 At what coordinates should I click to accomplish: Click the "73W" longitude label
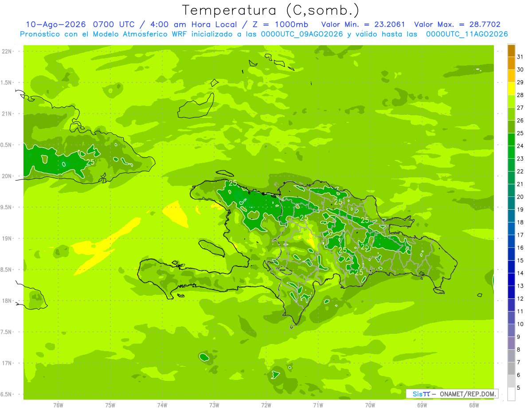coord(214,405)
